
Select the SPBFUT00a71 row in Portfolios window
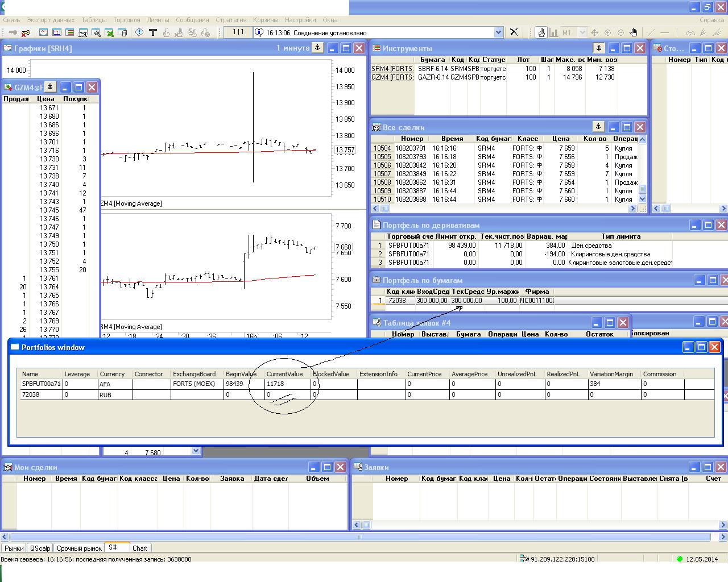click(41, 384)
